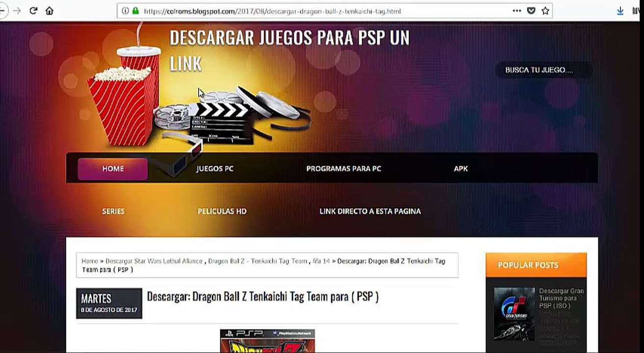Reload the page with the refresh icon

[33, 10]
